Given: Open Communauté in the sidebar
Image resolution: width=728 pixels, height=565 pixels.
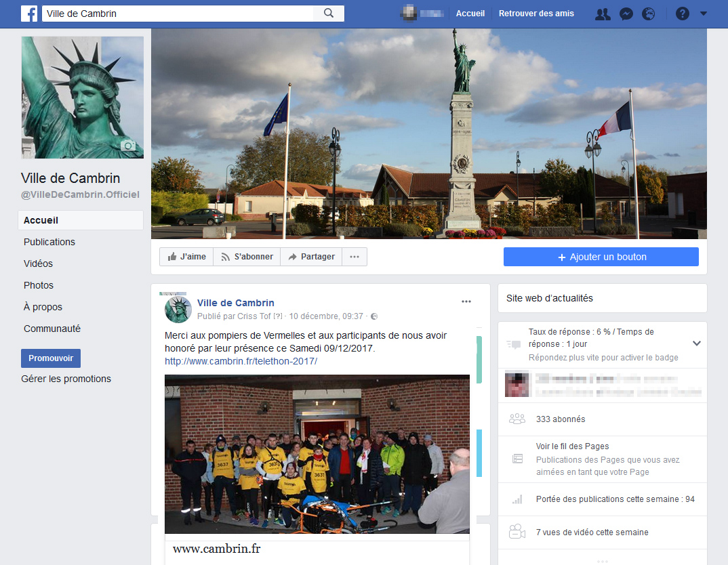Looking at the screenshot, I should [52, 329].
